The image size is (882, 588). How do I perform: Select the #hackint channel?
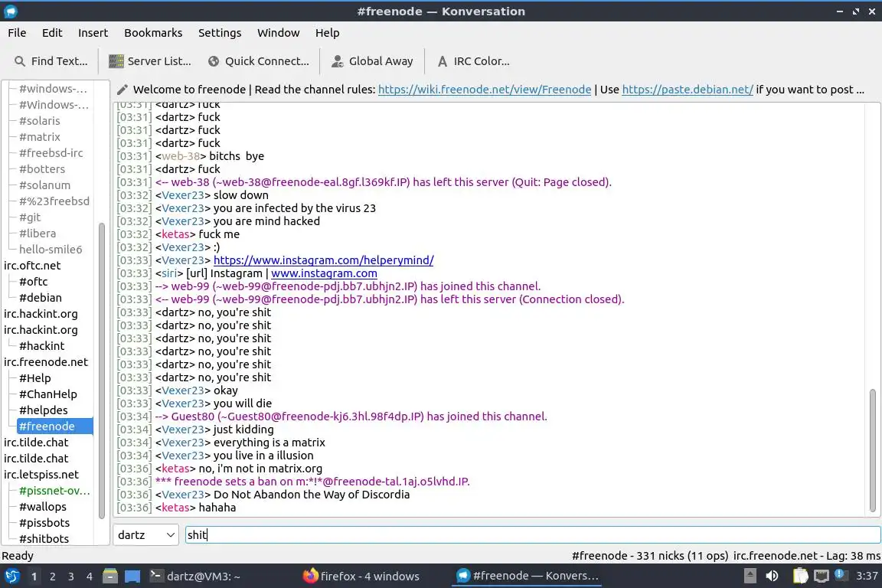point(41,346)
